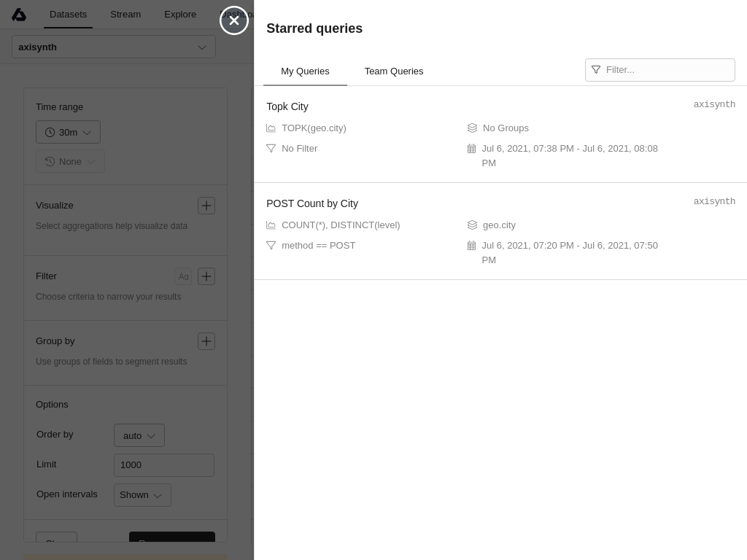Open the None comparison period dropdown

[x=70, y=161]
